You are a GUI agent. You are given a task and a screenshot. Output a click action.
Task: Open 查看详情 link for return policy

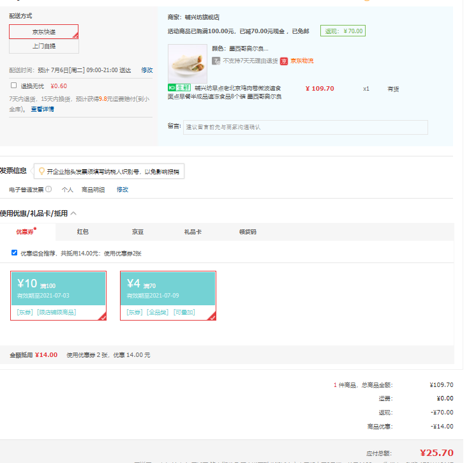tap(43, 109)
